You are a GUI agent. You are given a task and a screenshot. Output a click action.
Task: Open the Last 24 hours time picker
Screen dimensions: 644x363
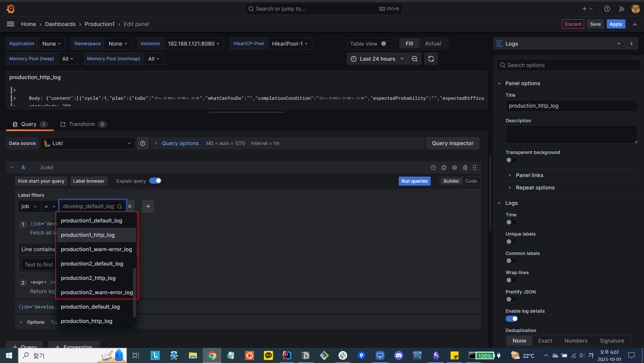tap(377, 59)
